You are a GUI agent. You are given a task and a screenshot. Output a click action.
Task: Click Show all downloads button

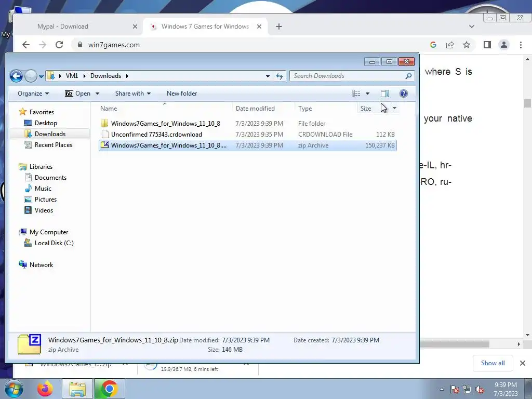(493, 363)
